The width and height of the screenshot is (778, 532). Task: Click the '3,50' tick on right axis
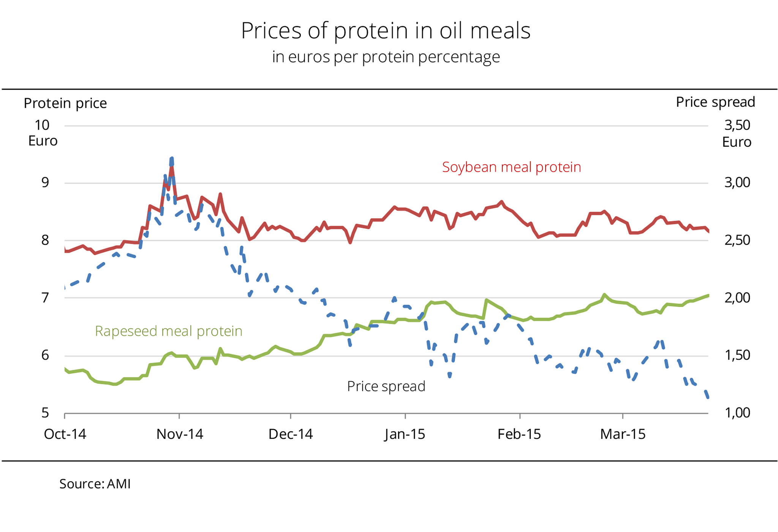737,125
